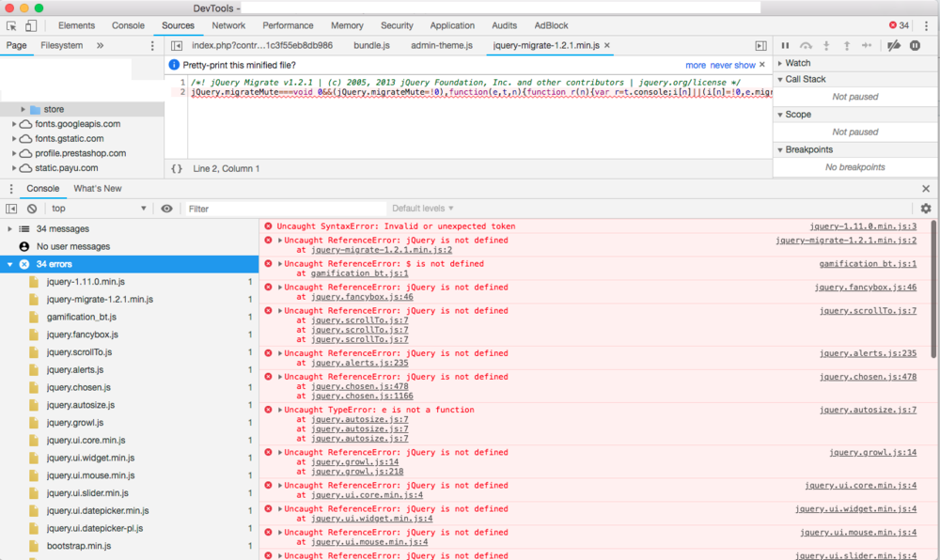Click the Pause on exceptions icon
940x560 pixels.
[916, 45]
